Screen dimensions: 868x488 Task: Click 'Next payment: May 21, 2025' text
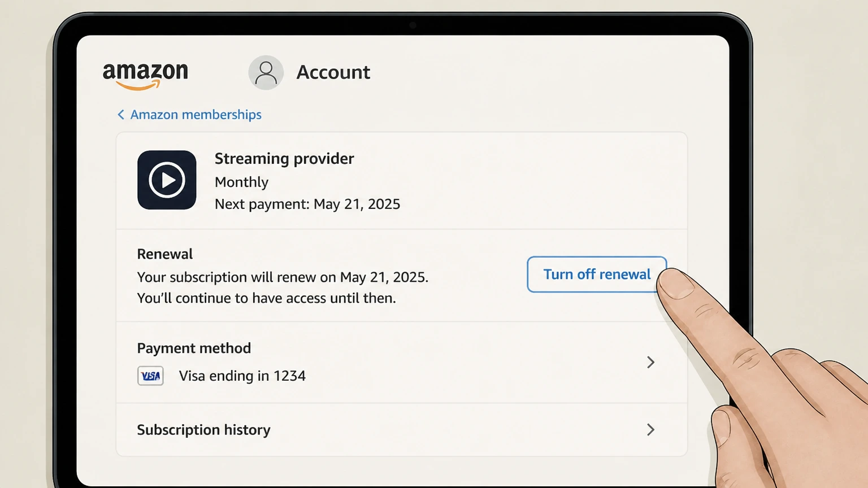(x=307, y=204)
